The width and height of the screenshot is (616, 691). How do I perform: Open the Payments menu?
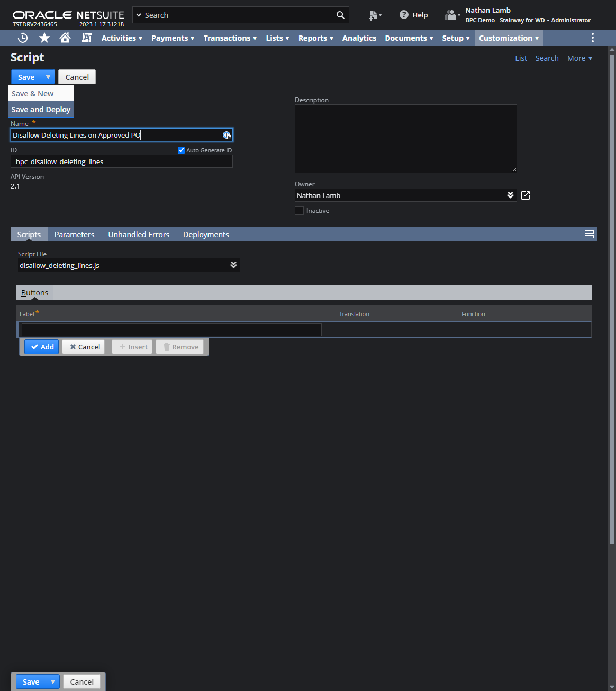coord(173,38)
